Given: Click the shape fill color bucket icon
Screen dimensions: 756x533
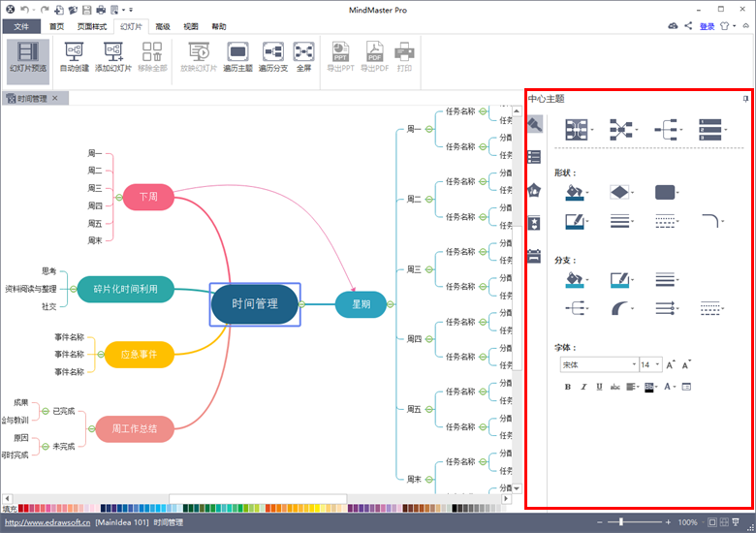Looking at the screenshot, I should coord(574,192).
